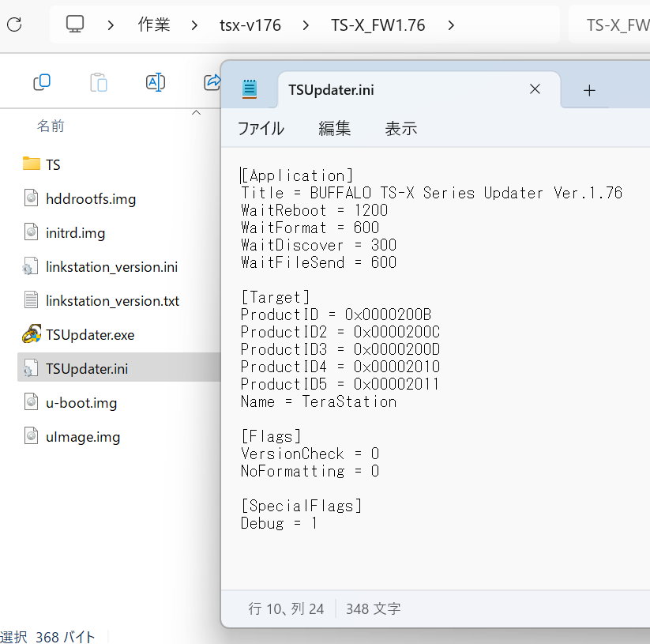Click the Explorer search box
The image size is (650, 644).
pyautogui.click(x=610, y=24)
